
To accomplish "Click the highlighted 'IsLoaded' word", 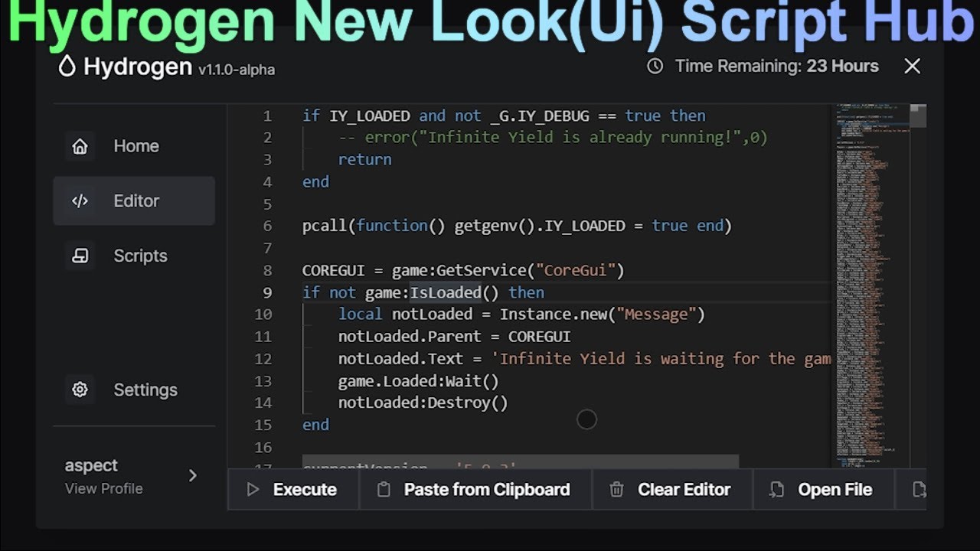I will [446, 292].
